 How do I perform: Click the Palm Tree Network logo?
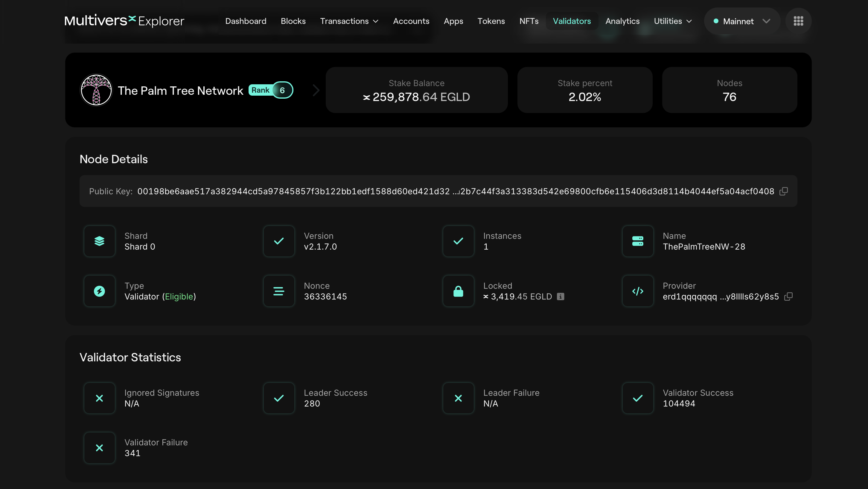pos(96,90)
